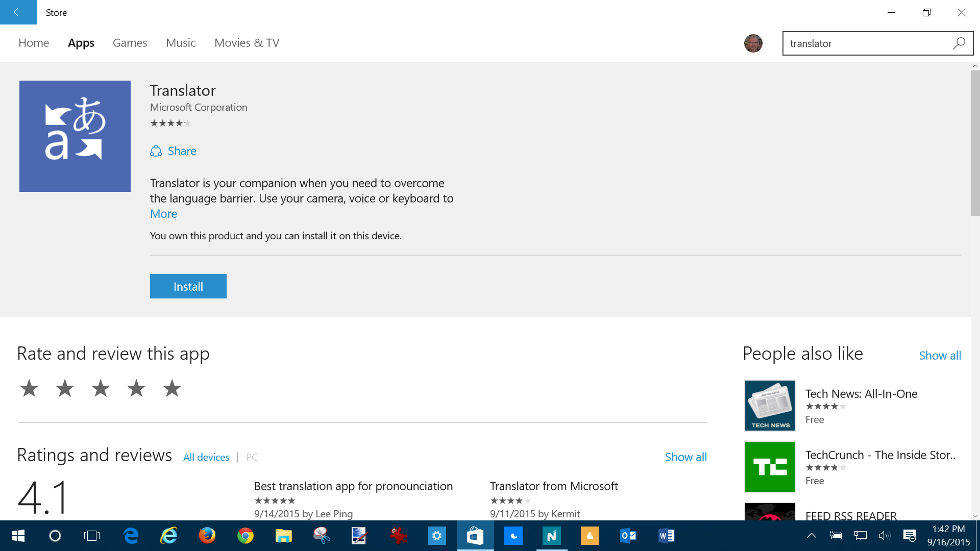Open the user account avatar

click(753, 43)
